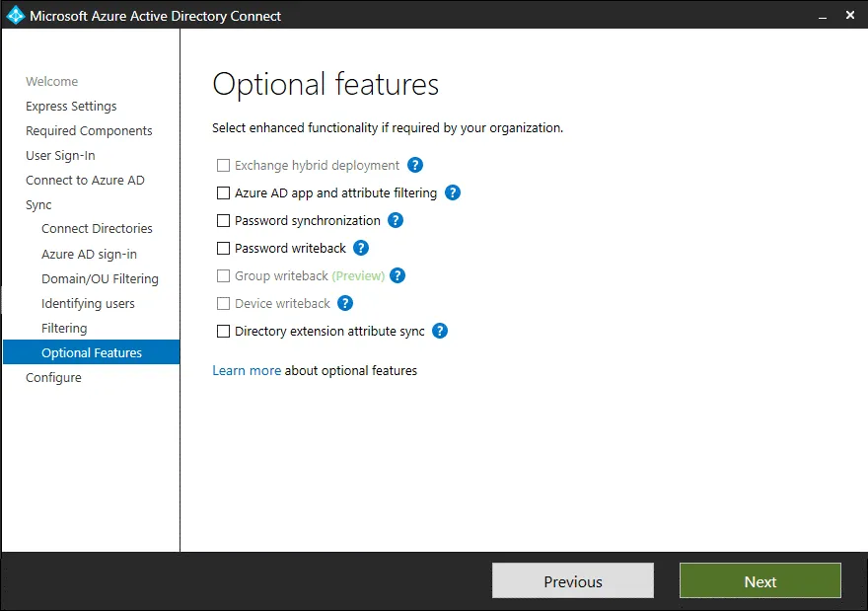This screenshot has width=868, height=611.
Task: Click the Next button
Action: coord(759,581)
